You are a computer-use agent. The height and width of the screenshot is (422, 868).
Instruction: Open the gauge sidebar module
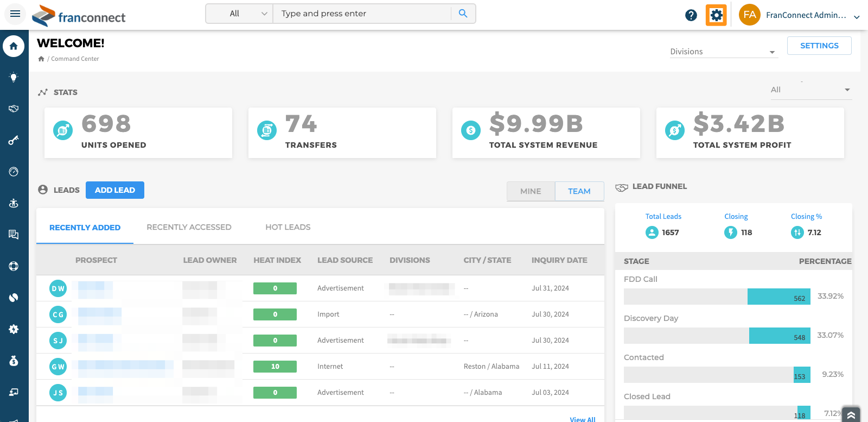pyautogui.click(x=14, y=172)
